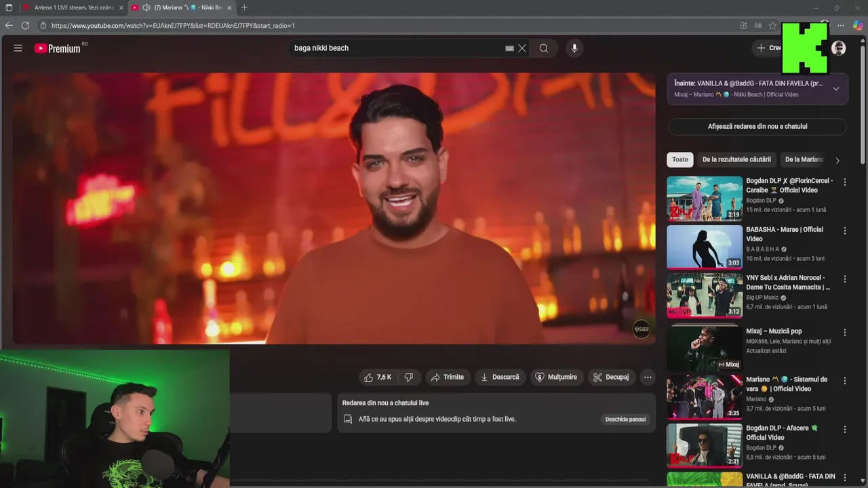Close the Mariano Nikki Beach tab
Image resolution: width=868 pixels, height=488 pixels.
tap(229, 7)
